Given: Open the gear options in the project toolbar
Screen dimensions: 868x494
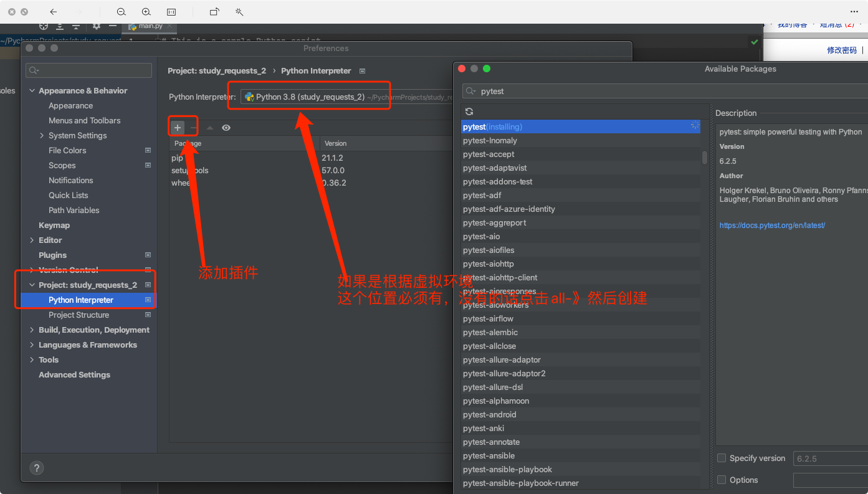Looking at the screenshot, I should tap(97, 26).
